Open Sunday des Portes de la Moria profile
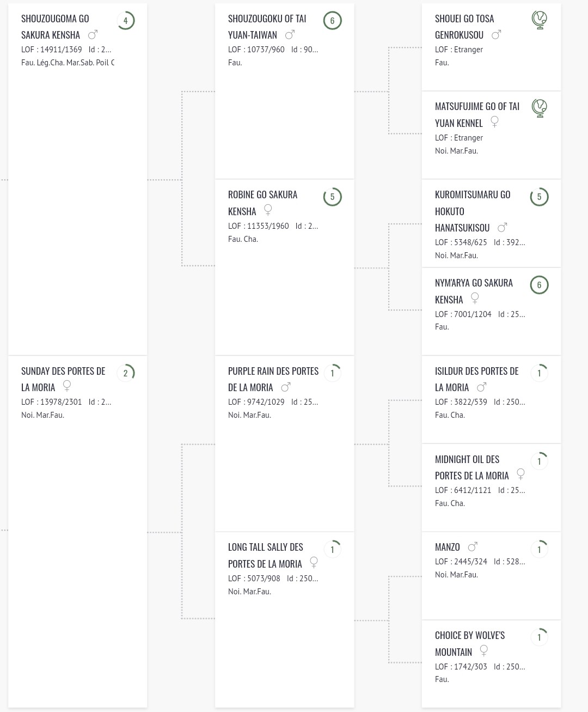Image resolution: width=588 pixels, height=712 pixels. tap(63, 379)
